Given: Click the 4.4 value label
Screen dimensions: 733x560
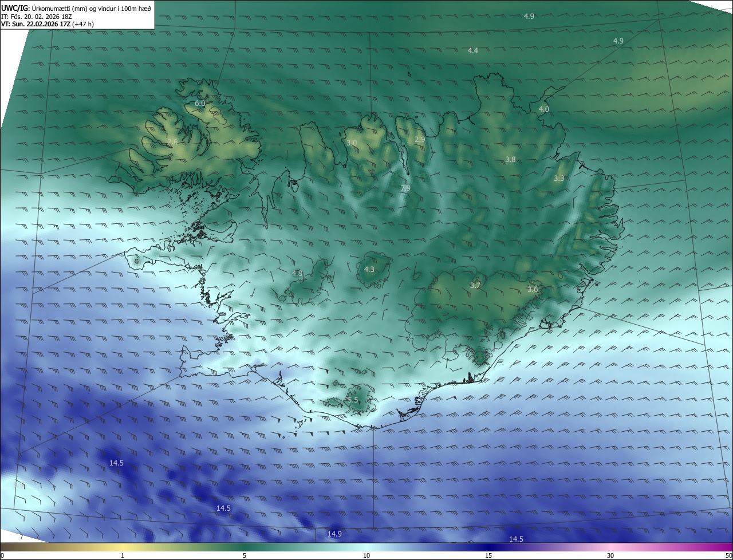Looking at the screenshot, I should [x=472, y=51].
